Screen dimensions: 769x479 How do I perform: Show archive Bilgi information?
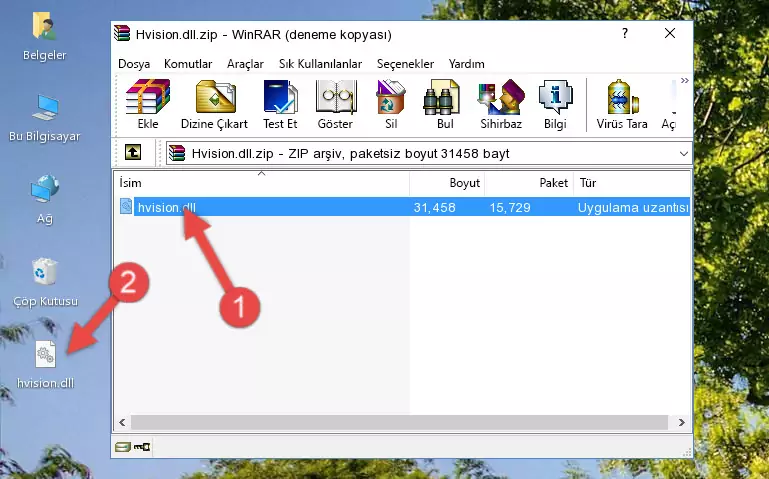pos(555,104)
